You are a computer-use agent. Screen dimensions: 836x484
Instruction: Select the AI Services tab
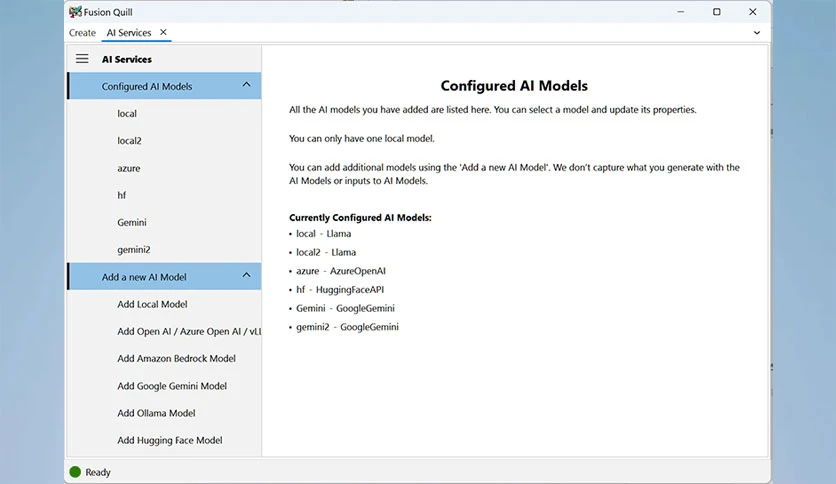pyautogui.click(x=128, y=33)
